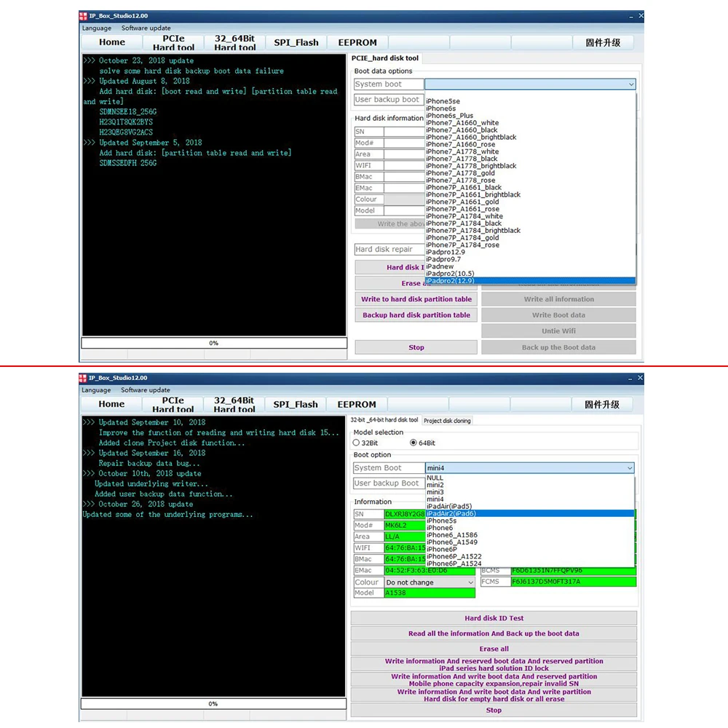The height and width of the screenshot is (728, 728).
Task: Select the PCIE_hard disk tool tab
Action: 385,58
